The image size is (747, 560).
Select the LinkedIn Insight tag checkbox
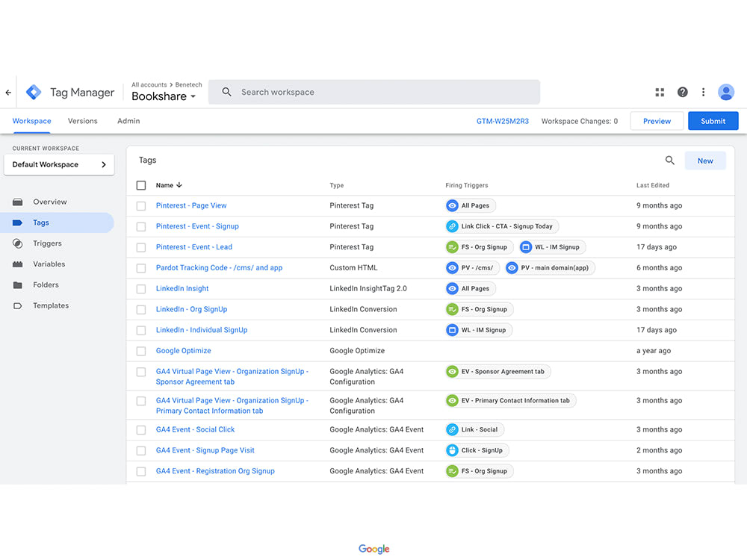coord(140,288)
